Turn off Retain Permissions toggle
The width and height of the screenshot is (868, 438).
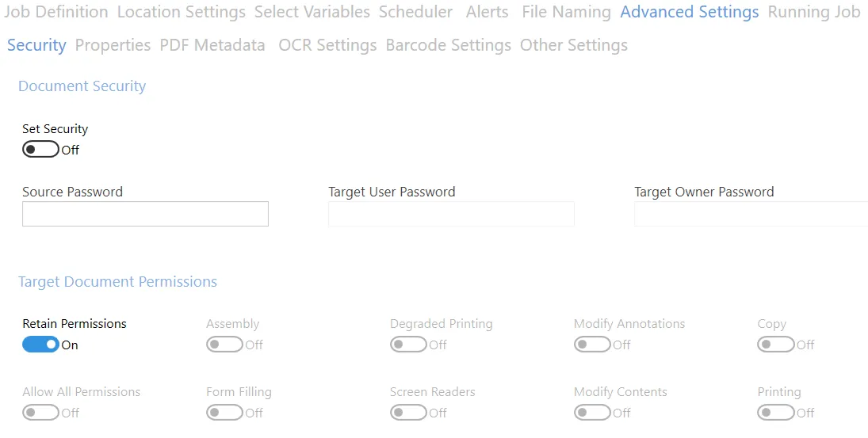[40, 345]
